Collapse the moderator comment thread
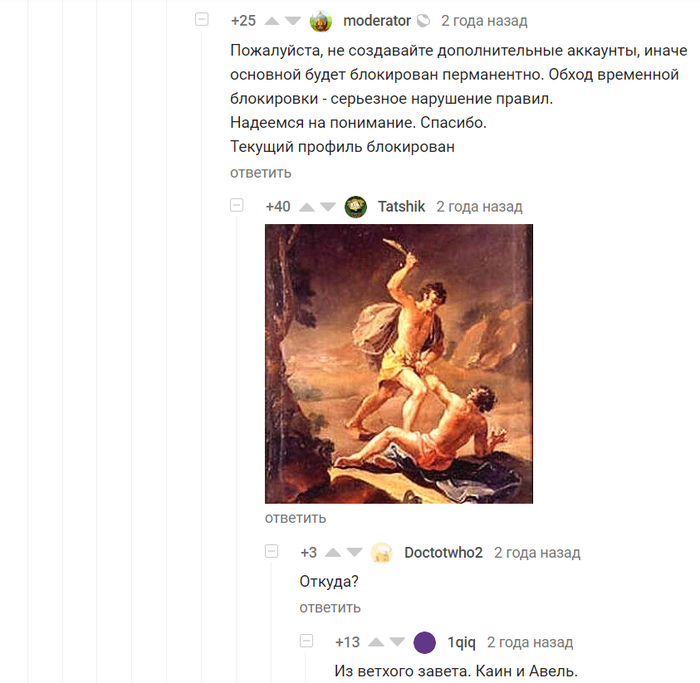This screenshot has height=683, width=700. (x=202, y=20)
